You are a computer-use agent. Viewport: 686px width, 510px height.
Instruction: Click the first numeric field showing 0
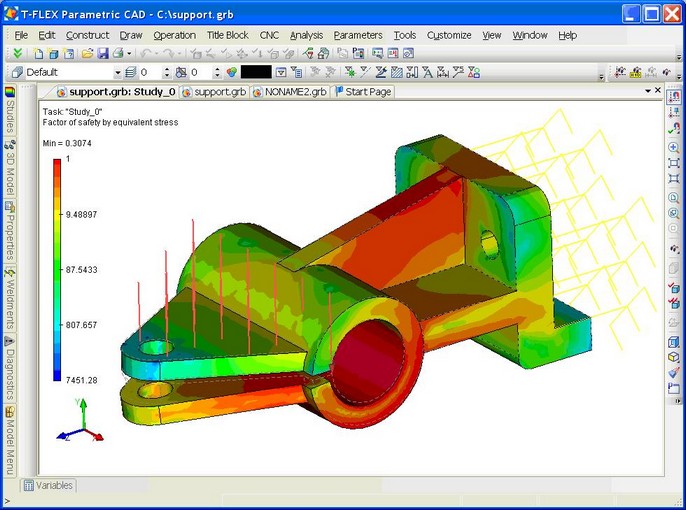(x=150, y=72)
